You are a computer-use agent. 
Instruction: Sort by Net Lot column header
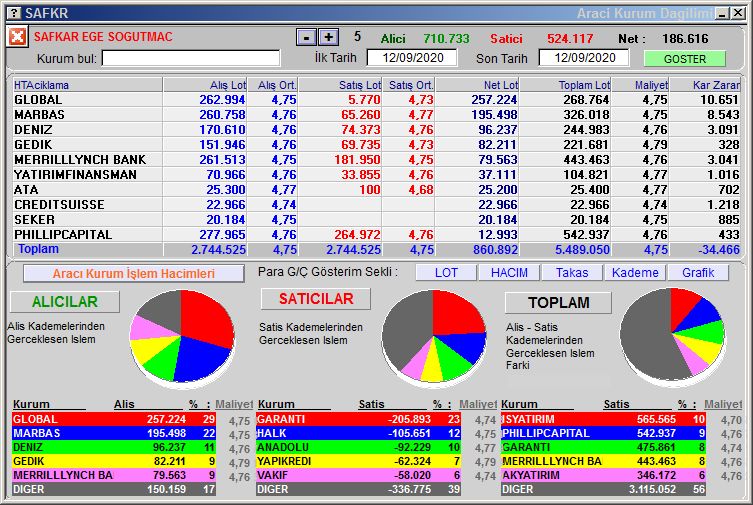(477, 85)
